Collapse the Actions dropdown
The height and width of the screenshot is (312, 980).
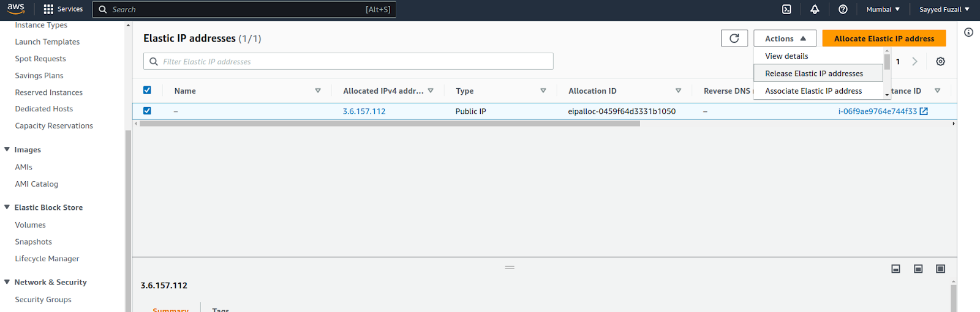[x=785, y=38]
